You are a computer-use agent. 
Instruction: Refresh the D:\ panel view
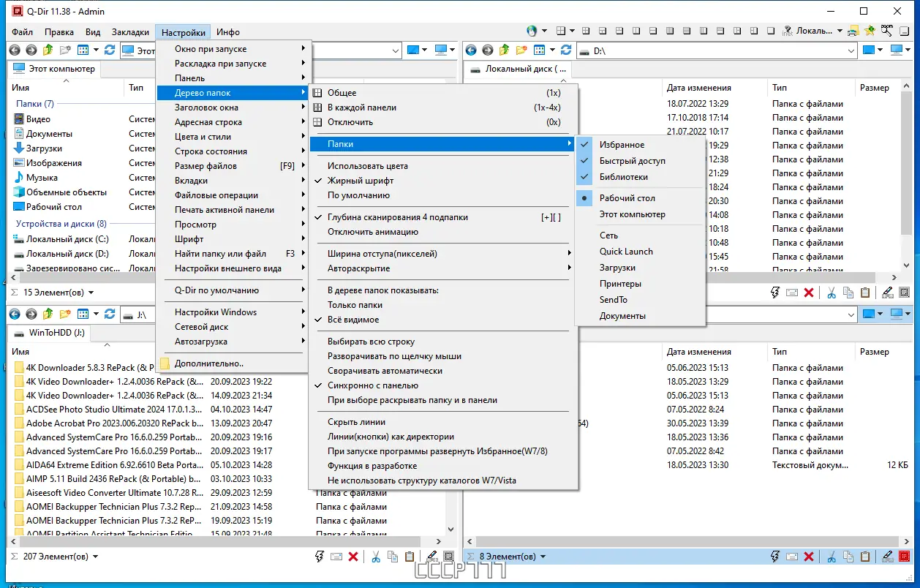coord(566,50)
